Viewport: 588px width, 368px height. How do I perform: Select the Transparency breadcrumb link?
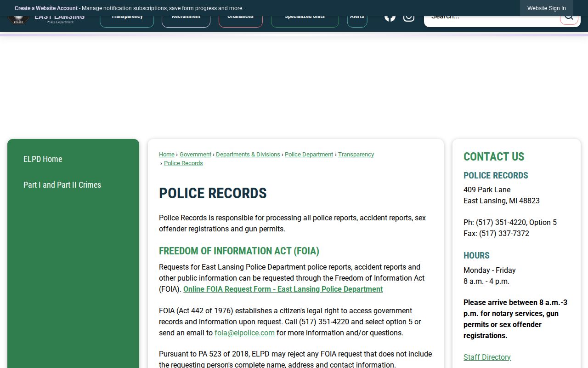pos(356,155)
